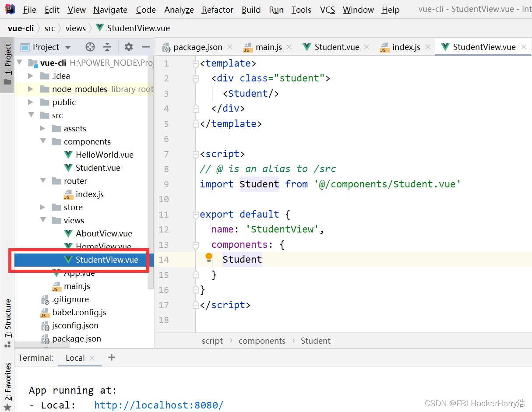Click components in the bottom breadcrumb bar
This screenshot has width=532, height=412.
262,341
